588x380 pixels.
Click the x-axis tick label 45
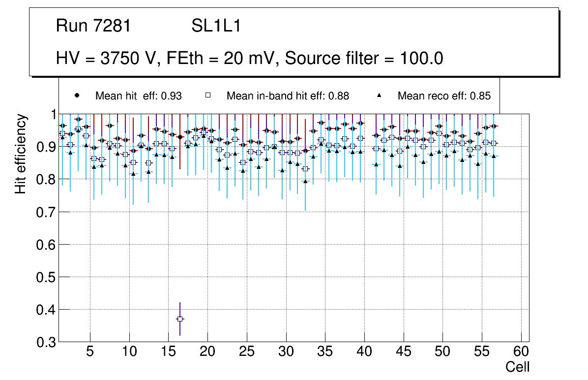[x=403, y=352]
